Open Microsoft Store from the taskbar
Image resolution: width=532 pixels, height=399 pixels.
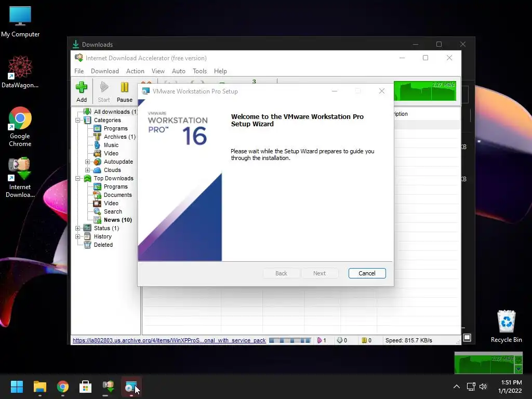86,387
